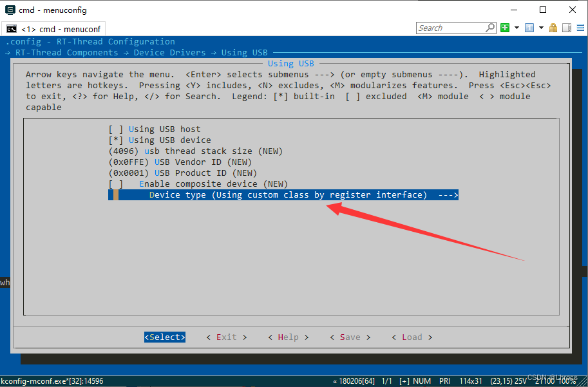Screen dimensions: 588x387
Task: Click the active console number icon
Action: (529, 28)
